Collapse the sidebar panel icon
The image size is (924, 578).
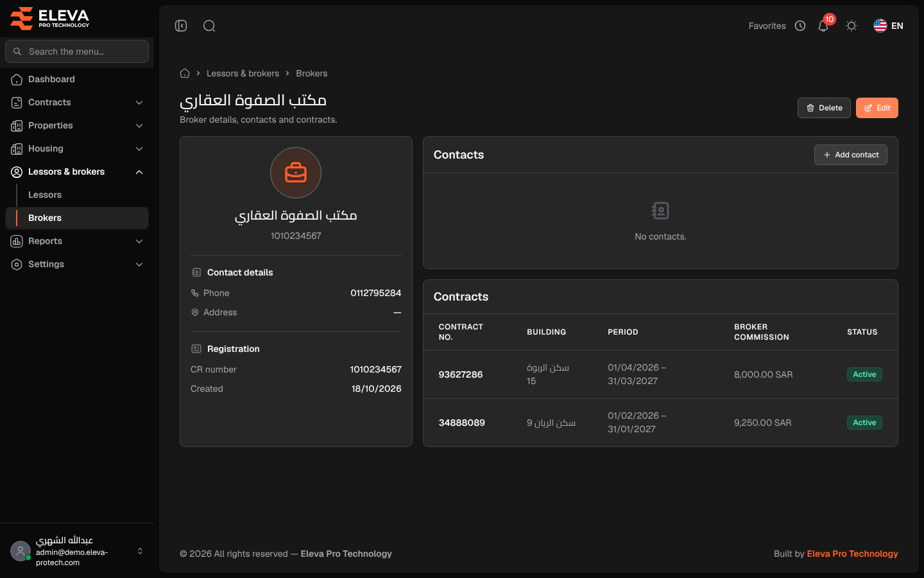pyautogui.click(x=181, y=26)
